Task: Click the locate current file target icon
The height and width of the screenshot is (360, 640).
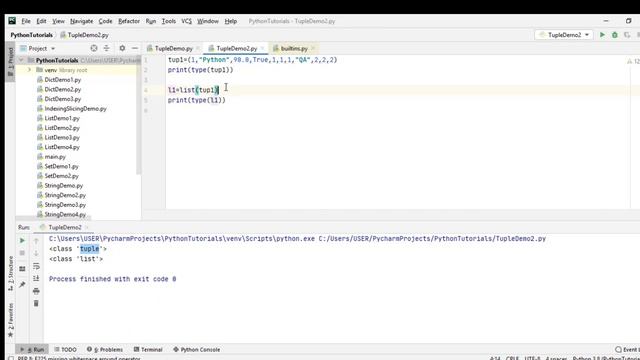Action: tap(94, 48)
